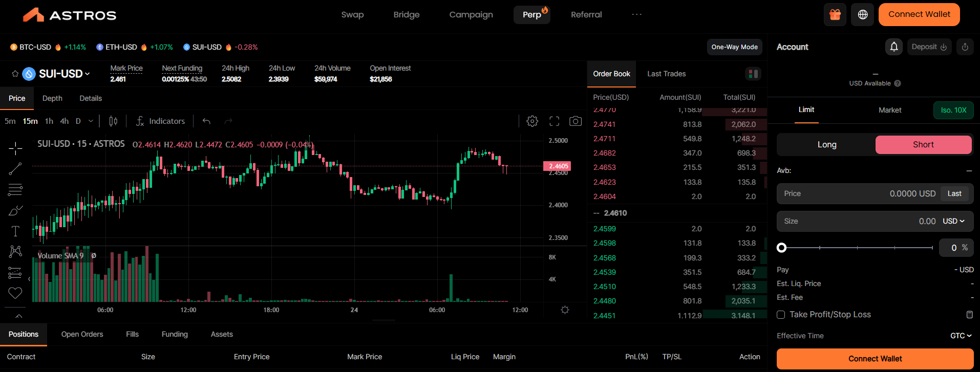Open the Open Orders tab

click(x=82, y=334)
